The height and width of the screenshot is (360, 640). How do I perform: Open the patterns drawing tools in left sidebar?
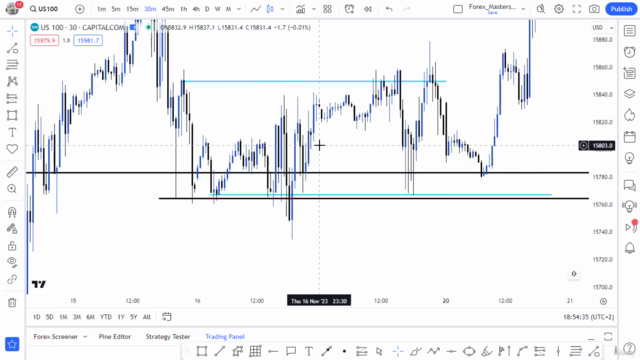pos(12,81)
